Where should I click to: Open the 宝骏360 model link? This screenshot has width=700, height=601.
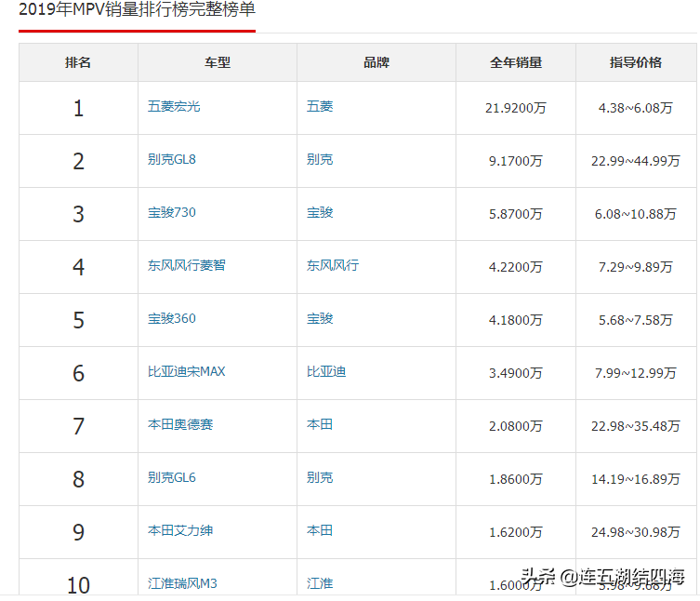coord(172,318)
